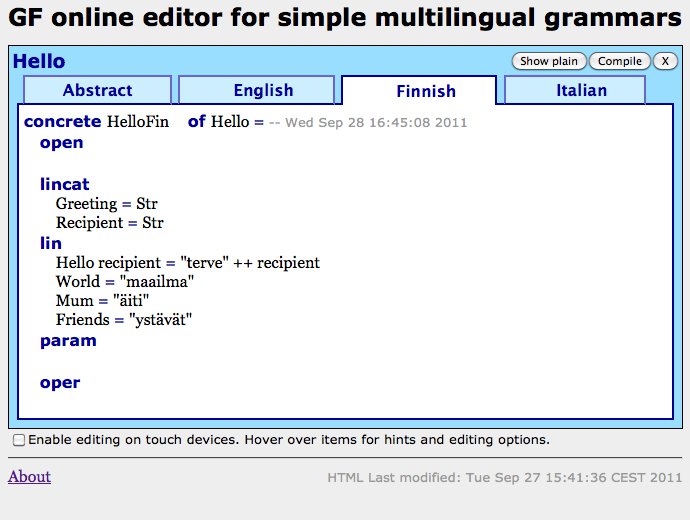Enable editing on touch devices checkbox

(x=19, y=440)
